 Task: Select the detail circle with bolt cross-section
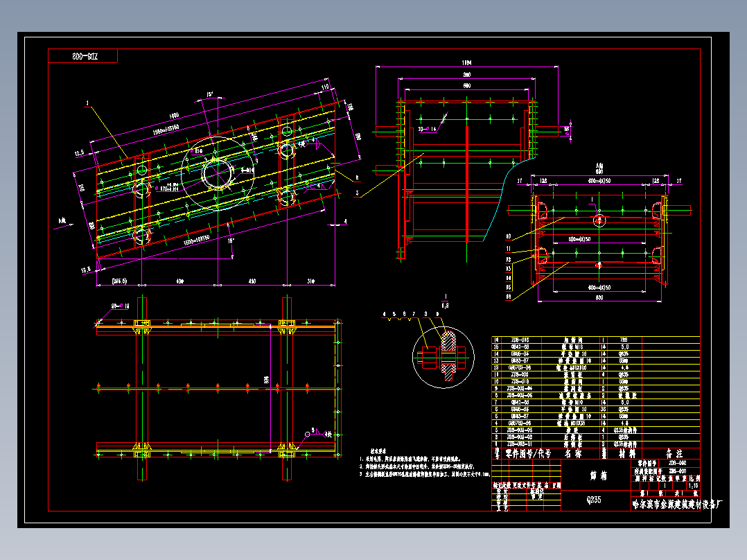pos(443,358)
